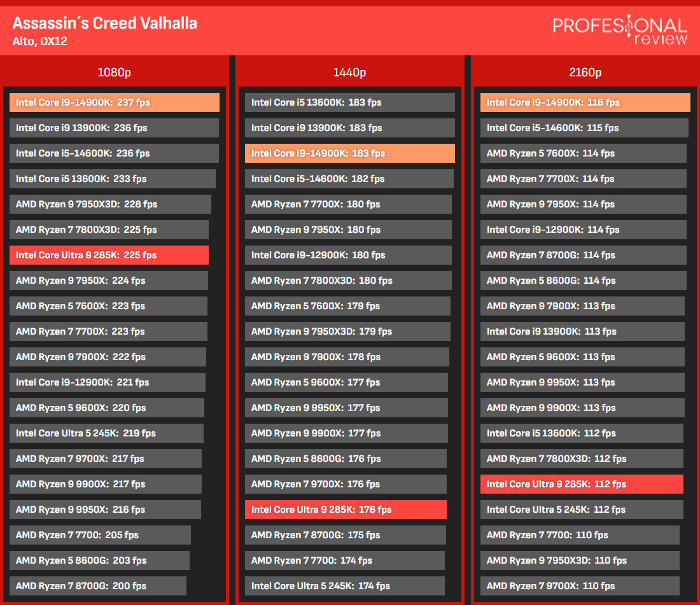Click Intel Core i5 13600K 183 fps bar
The image size is (700, 605).
click(349, 102)
